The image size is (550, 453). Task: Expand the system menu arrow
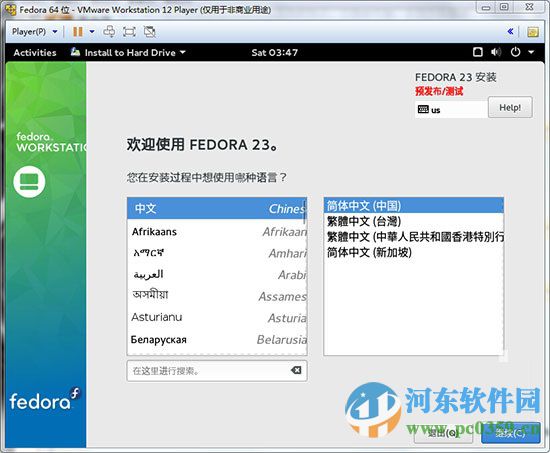531,52
